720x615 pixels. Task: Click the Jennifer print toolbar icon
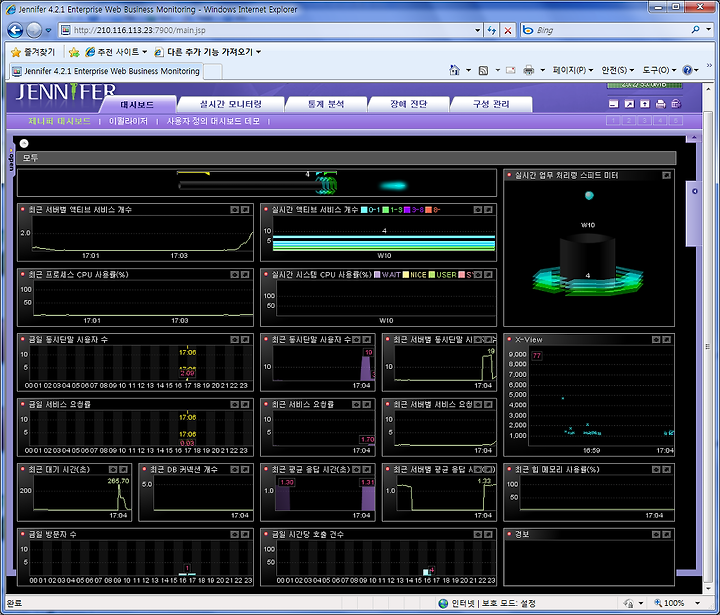(x=660, y=104)
